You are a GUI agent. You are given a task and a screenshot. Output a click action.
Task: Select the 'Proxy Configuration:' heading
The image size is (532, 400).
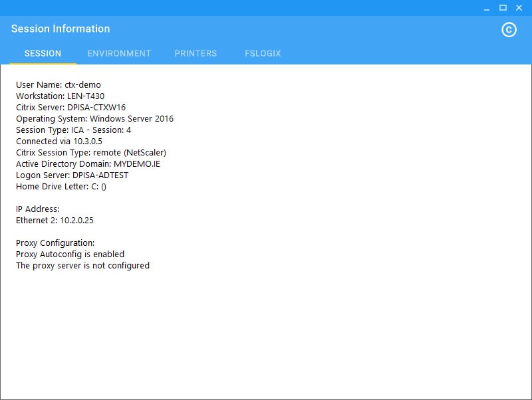(55, 243)
